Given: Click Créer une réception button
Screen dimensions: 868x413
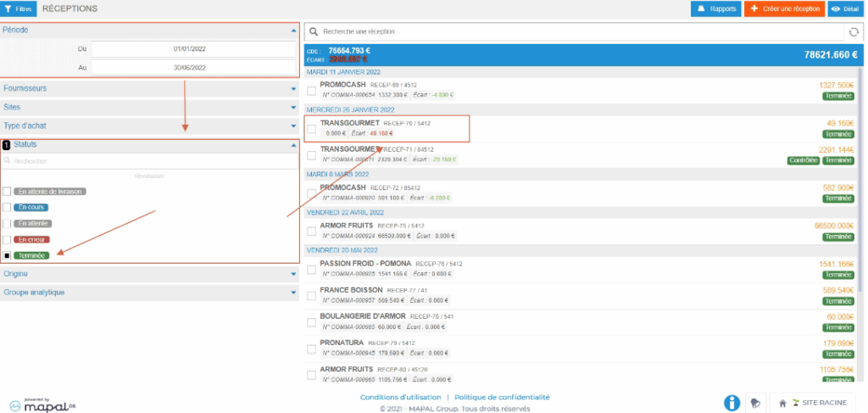Looking at the screenshot, I should coord(783,8).
